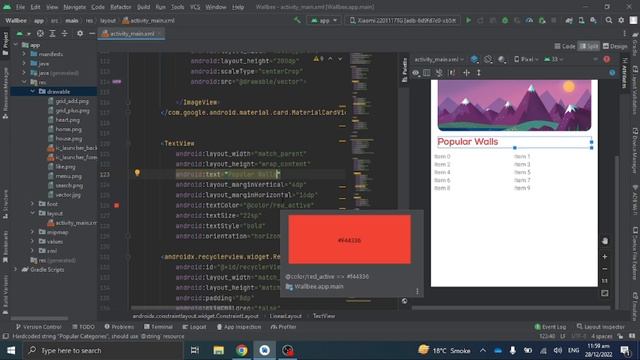This screenshot has width=640, height=360.
Task: Open Search Everywhere magnifier icon
Action: coord(609,20)
